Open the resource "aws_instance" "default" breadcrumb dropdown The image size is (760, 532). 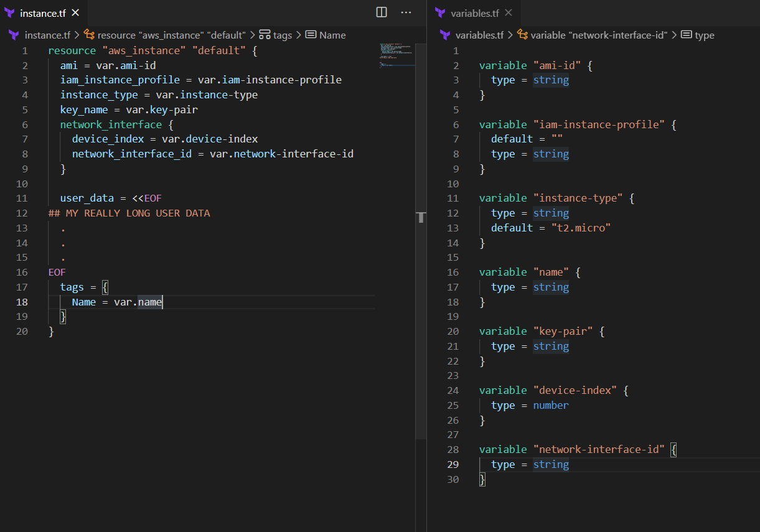point(171,35)
